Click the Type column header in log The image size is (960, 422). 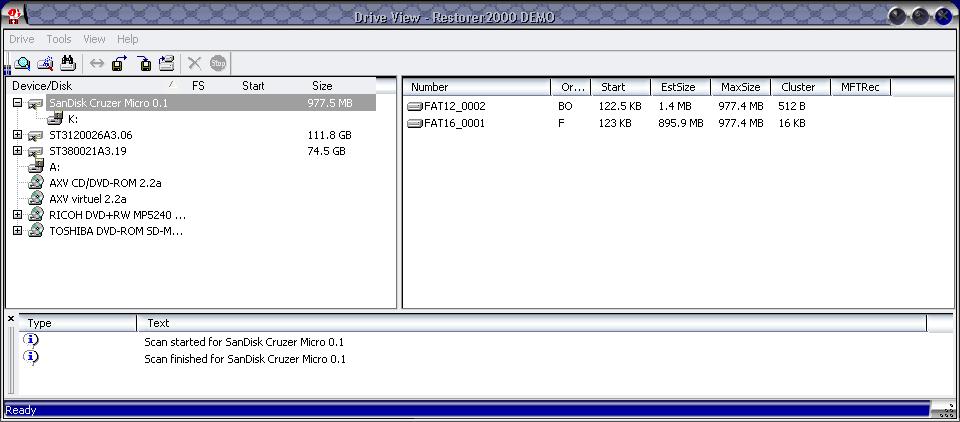[78, 323]
